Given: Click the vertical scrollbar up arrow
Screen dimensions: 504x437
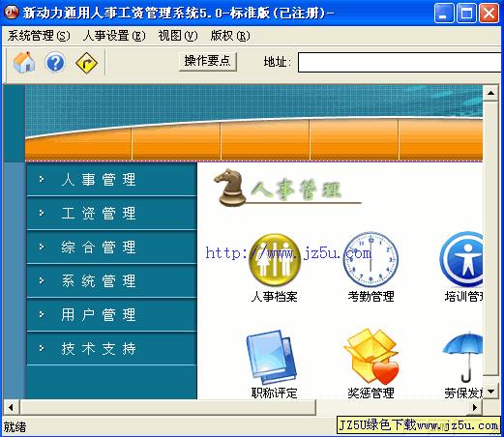Looking at the screenshot, I should pyautogui.click(x=490, y=94).
